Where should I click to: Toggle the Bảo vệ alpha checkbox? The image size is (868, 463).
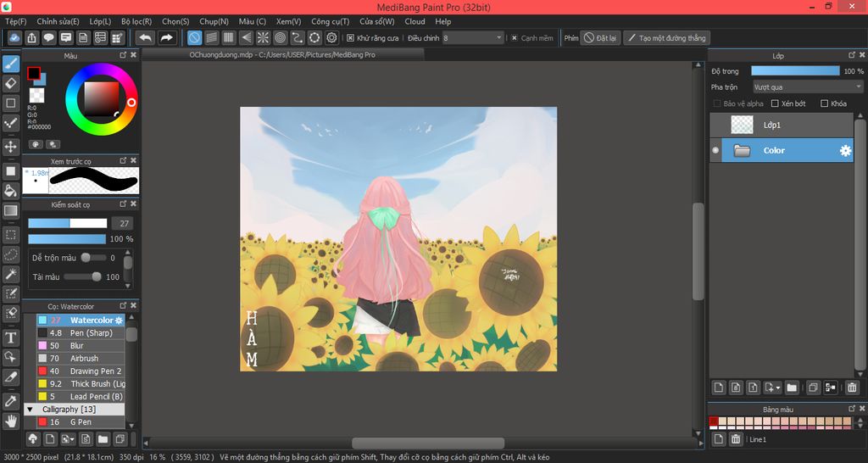pos(717,103)
